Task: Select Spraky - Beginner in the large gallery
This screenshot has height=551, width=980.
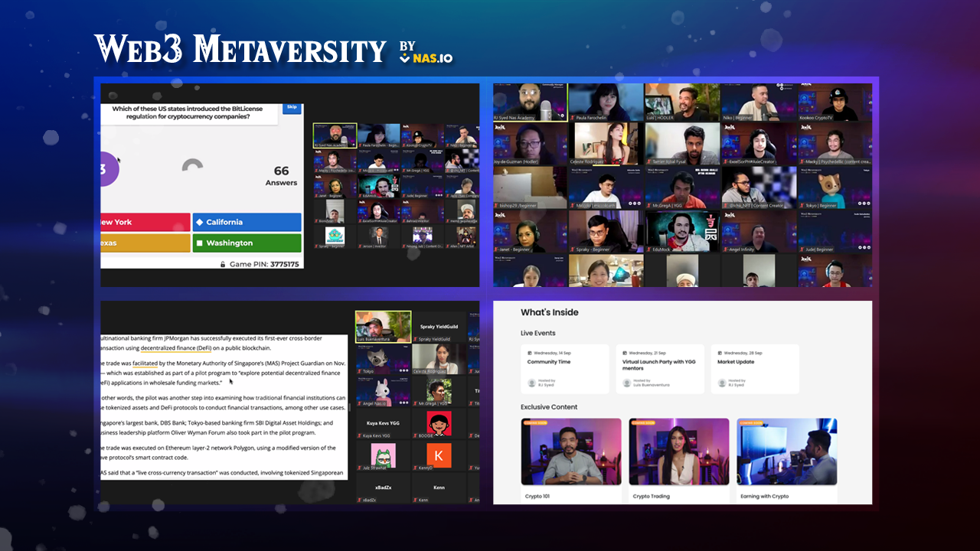Action: 606,231
